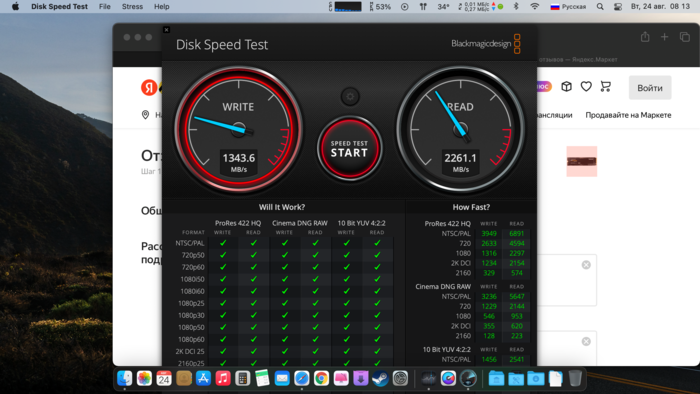Open the shopping cart icon in Safari page

(605, 86)
